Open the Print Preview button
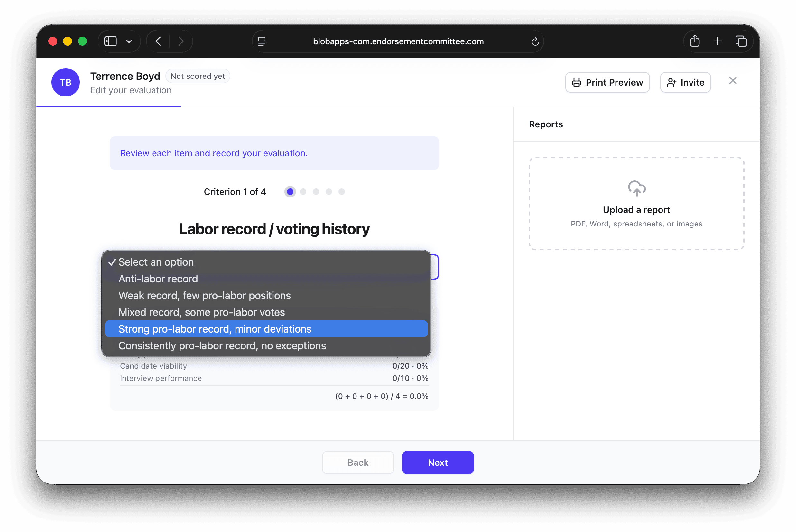This screenshot has width=796, height=532. tap(607, 82)
